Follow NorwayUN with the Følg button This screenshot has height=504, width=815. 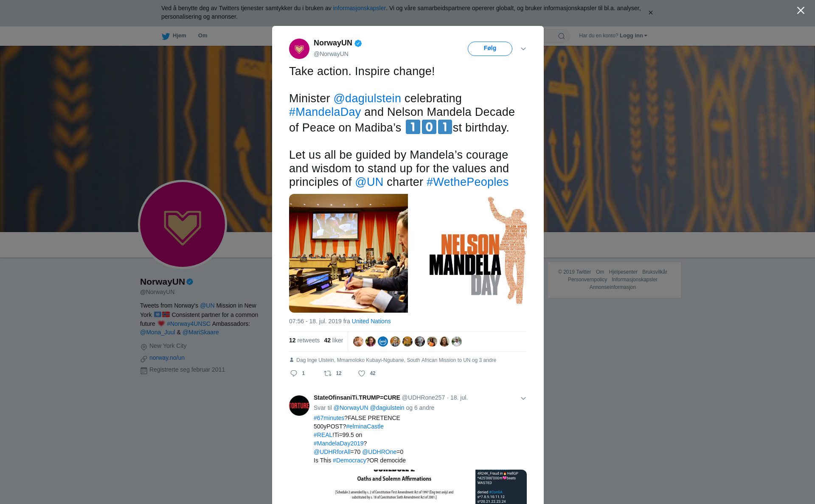click(x=490, y=48)
